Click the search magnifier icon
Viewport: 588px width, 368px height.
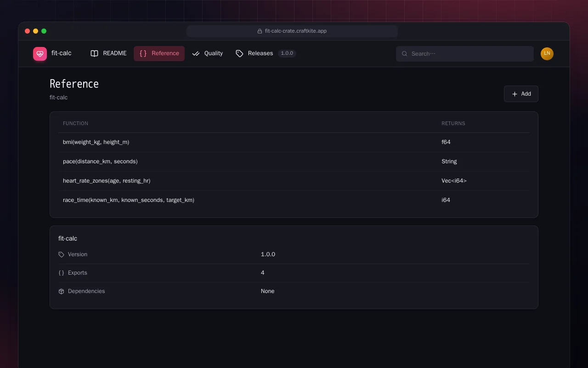pyautogui.click(x=405, y=54)
